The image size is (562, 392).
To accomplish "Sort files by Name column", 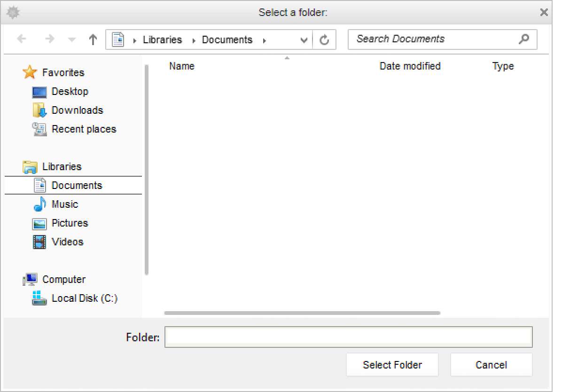I will (x=182, y=66).
